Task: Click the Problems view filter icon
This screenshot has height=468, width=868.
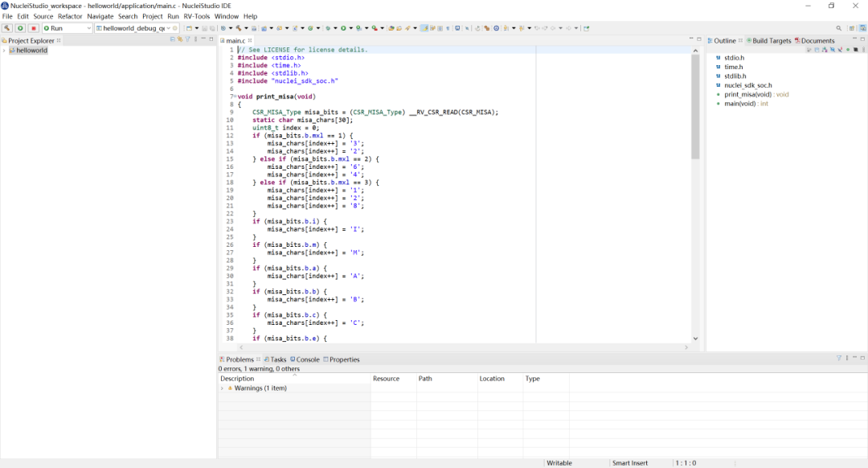Action: point(838,359)
